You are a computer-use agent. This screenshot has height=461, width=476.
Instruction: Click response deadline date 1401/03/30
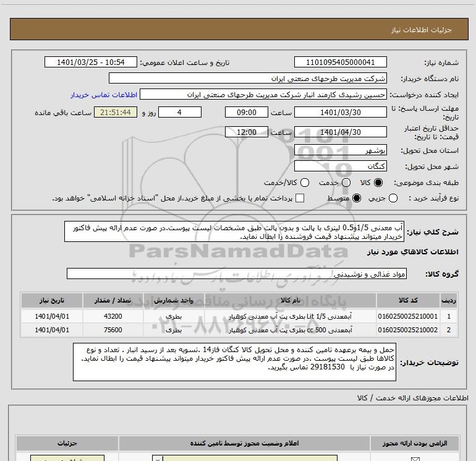pos(340,112)
